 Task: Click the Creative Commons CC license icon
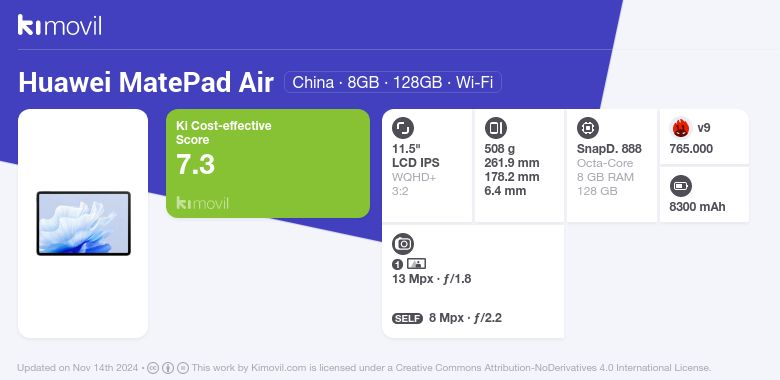tap(153, 368)
